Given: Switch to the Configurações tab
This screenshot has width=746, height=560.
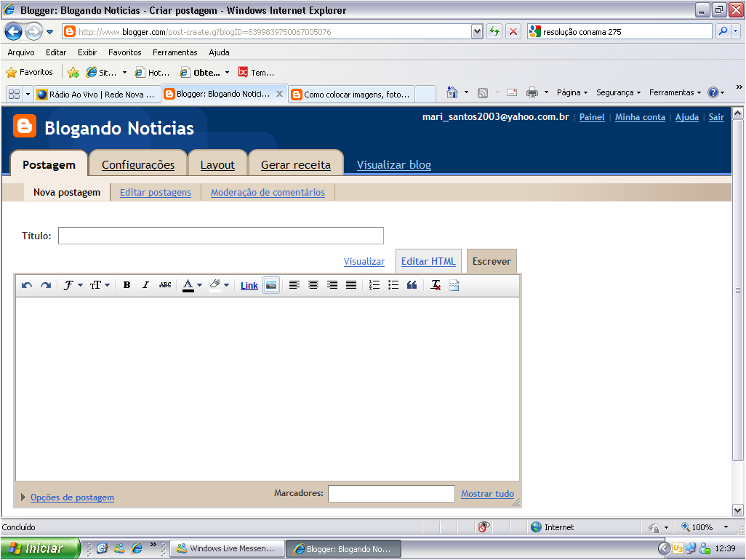Looking at the screenshot, I should pos(137,164).
